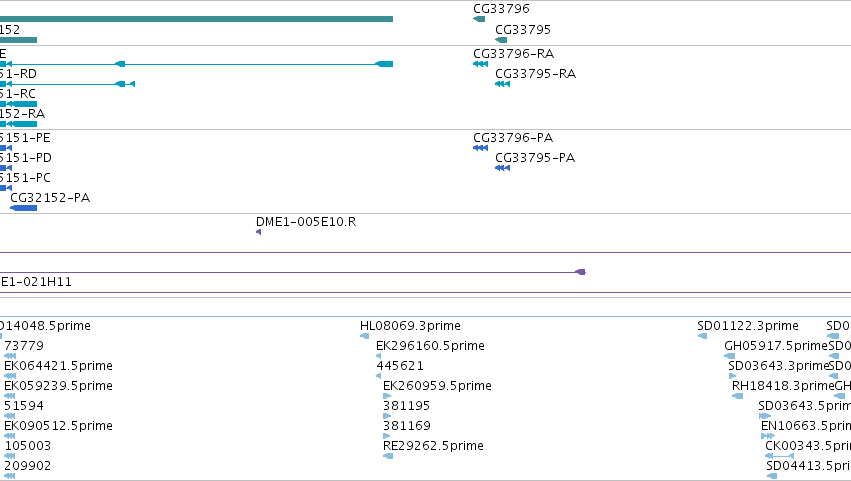Select the RE29262.5prime EST arrow
This screenshot has width=851, height=481.
388,456
